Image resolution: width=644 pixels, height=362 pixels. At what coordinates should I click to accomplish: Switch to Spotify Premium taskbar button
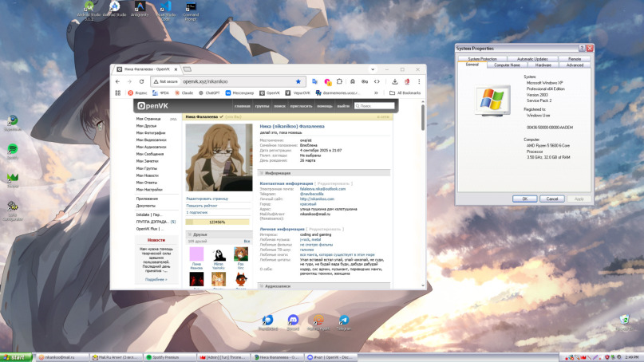tap(170, 357)
